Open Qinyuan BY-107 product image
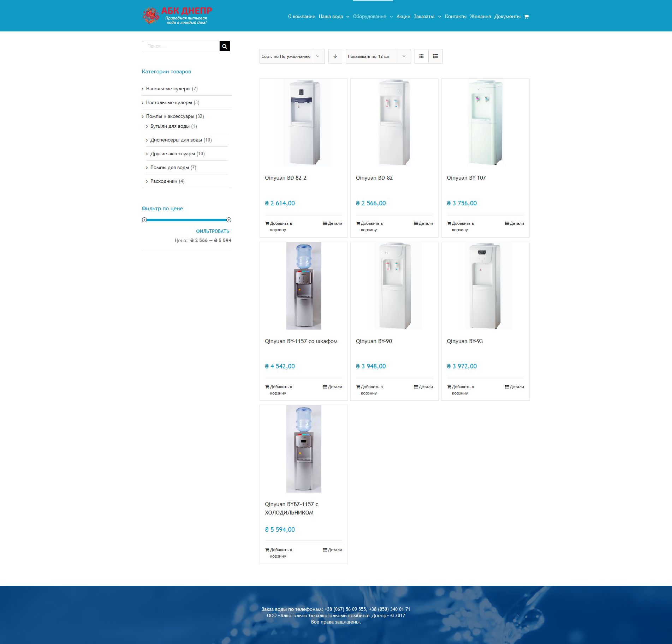Screen dimensions: 672x644 tap(486, 122)
